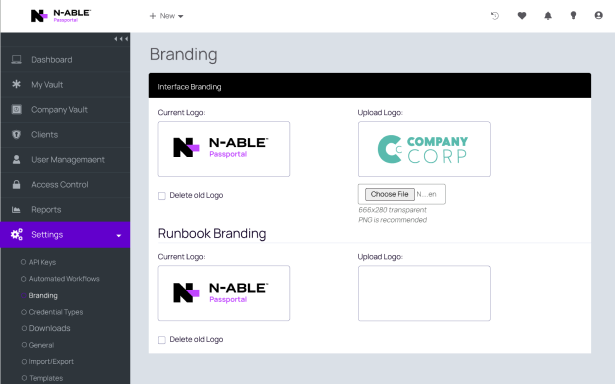Open Credential Types settings

pyautogui.click(x=56, y=312)
